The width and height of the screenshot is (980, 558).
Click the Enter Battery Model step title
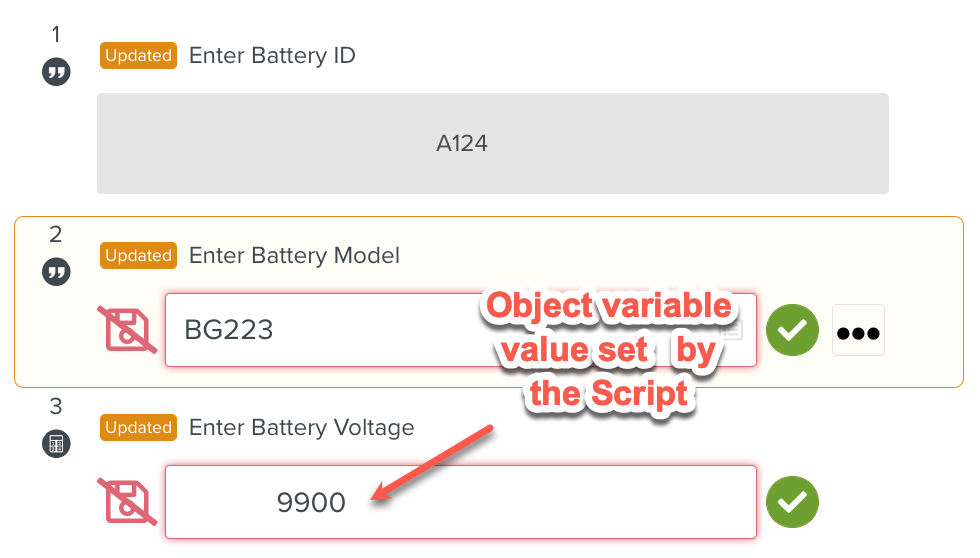click(x=294, y=256)
